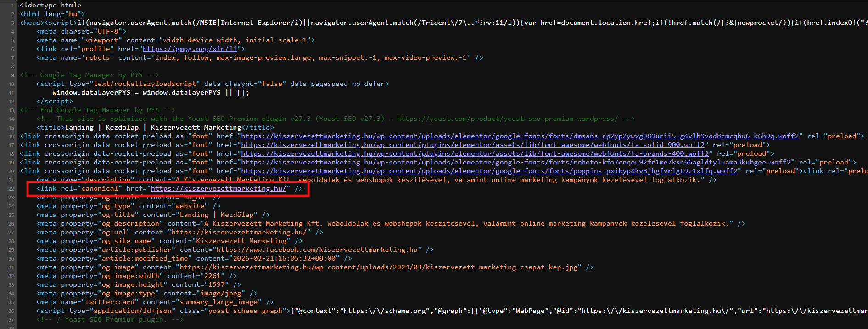Viewport: 868px width, 329px height.
Task: Open the fa-brands-400.woff2 font link
Action: (475, 153)
